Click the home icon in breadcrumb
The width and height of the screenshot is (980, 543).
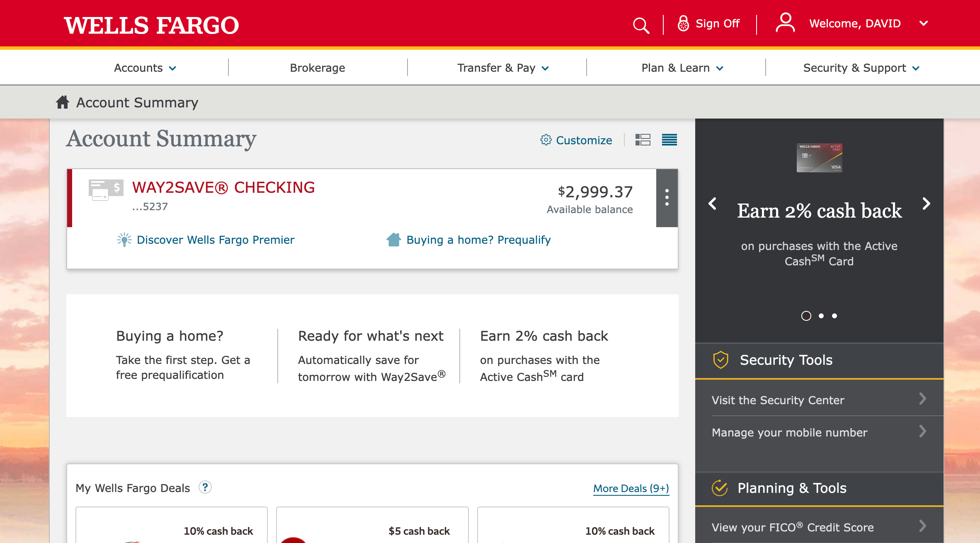[x=63, y=102]
